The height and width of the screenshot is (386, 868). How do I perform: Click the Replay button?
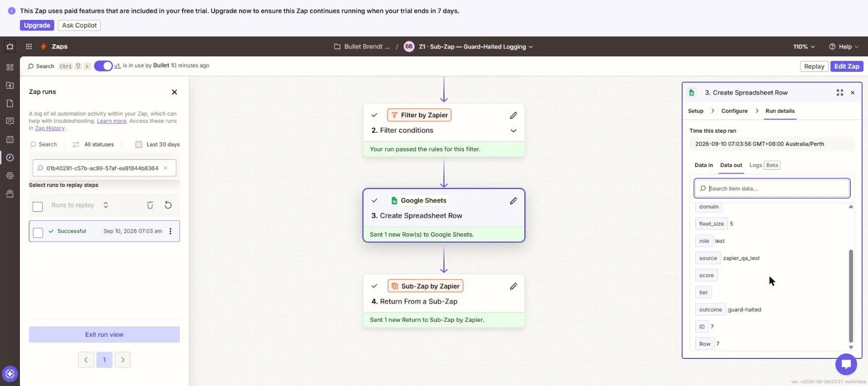[814, 66]
